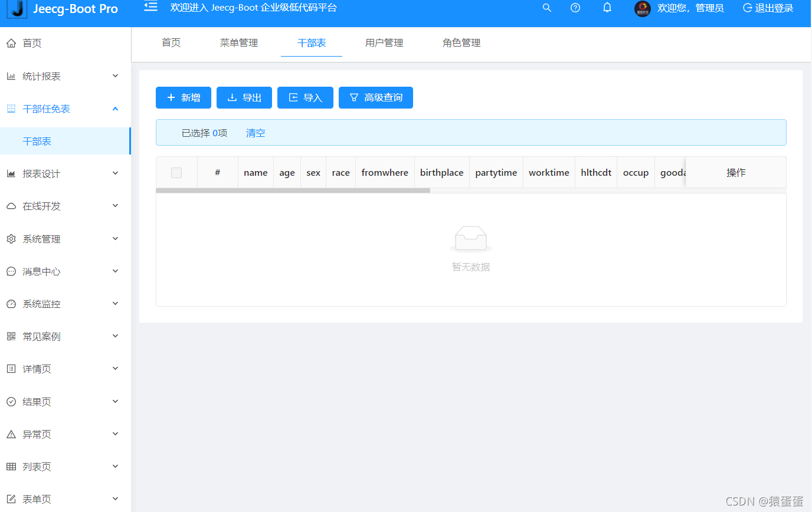The image size is (812, 512).
Task: Click the name column header
Action: point(256,173)
